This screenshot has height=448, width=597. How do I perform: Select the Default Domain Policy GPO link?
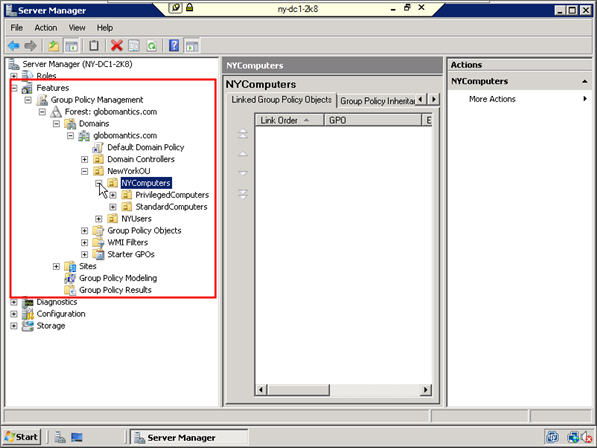coord(145,147)
